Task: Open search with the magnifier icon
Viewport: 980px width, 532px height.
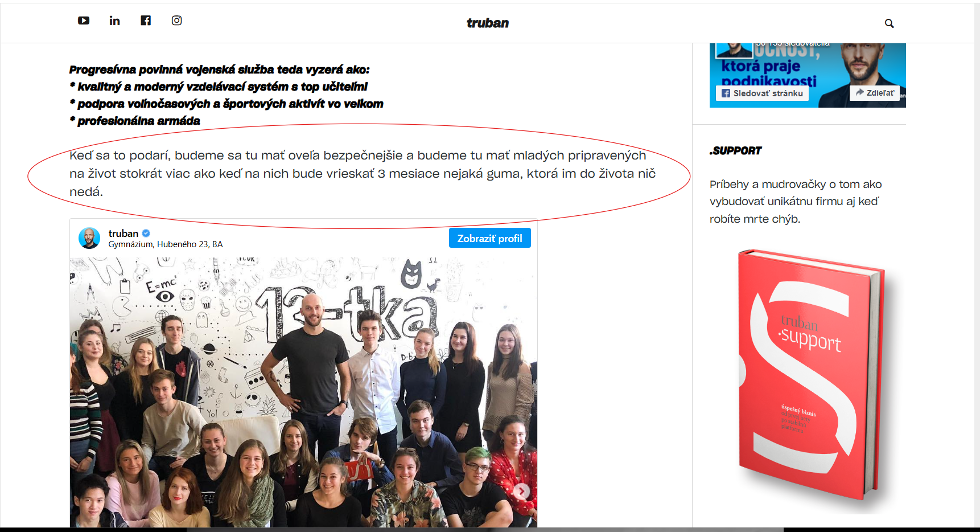Action: [x=889, y=23]
